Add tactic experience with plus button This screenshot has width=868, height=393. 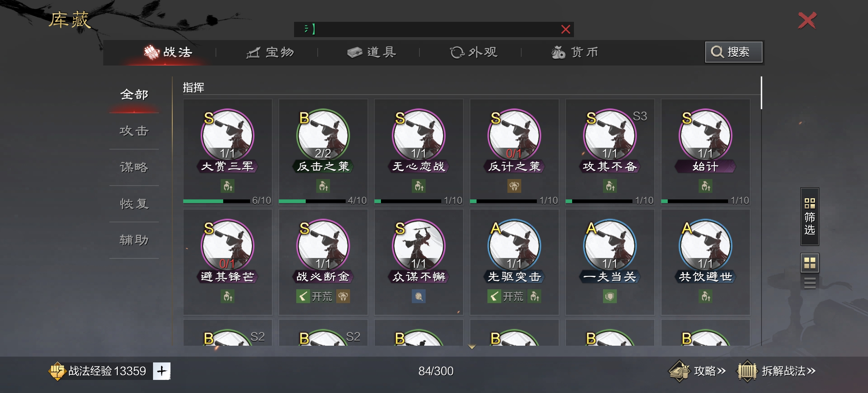[162, 371]
